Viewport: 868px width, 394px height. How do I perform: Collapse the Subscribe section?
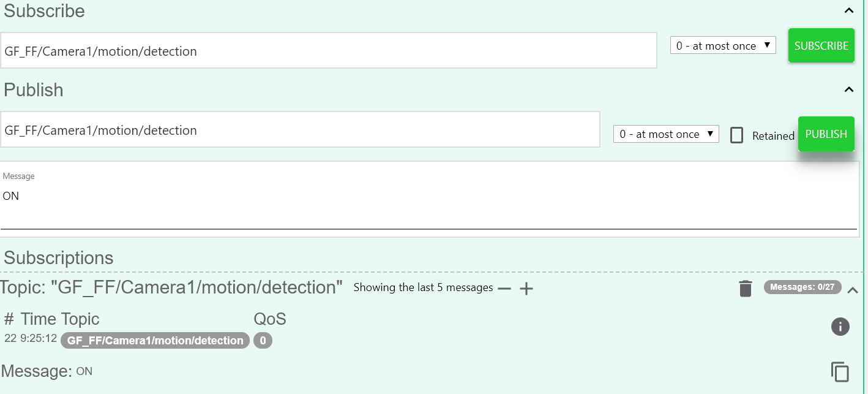(848, 10)
